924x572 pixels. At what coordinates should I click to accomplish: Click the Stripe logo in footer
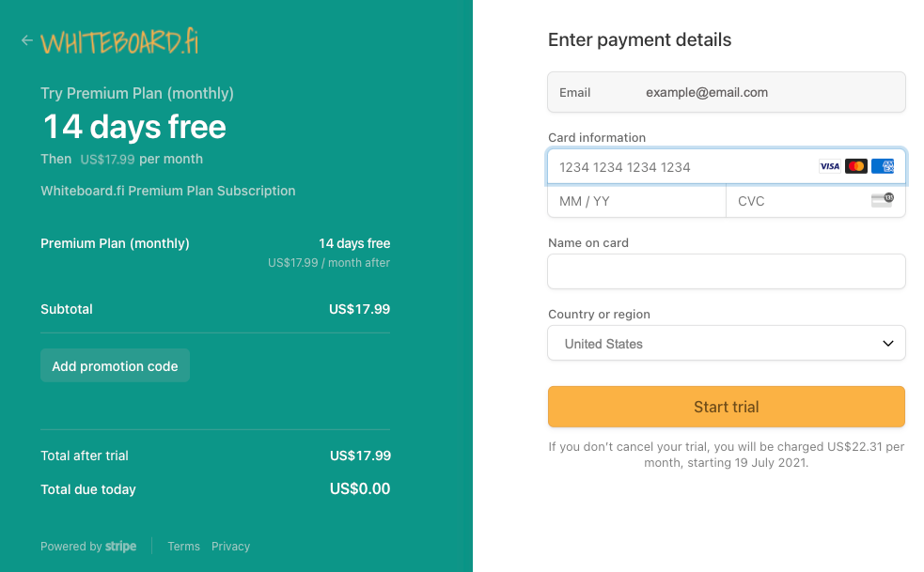click(121, 546)
